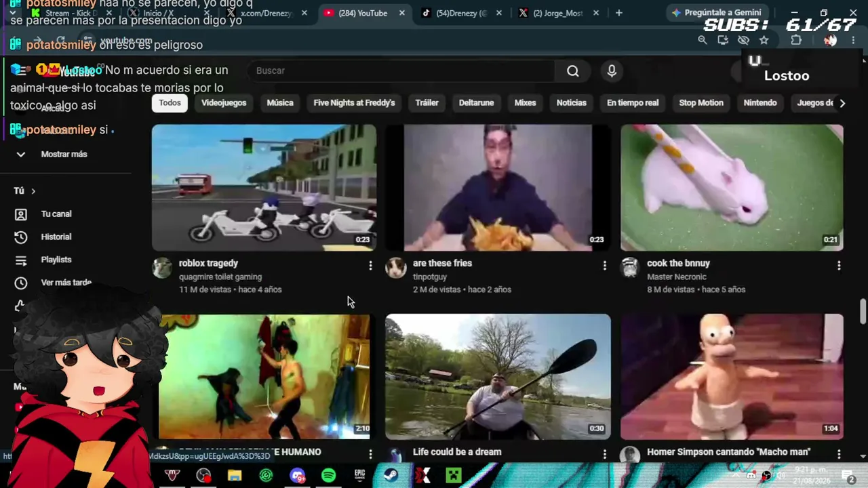Click the YouTube search magnifier button
Viewport: 868px width, 488px height.
(x=573, y=70)
